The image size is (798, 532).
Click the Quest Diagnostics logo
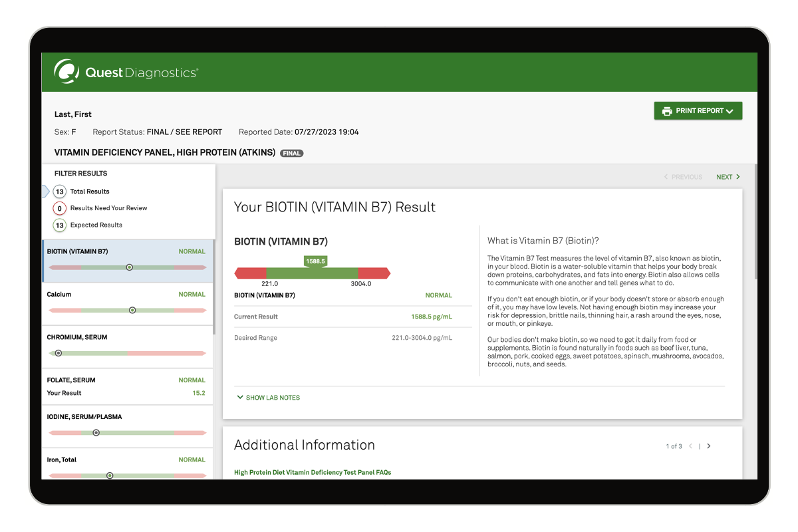(x=126, y=72)
